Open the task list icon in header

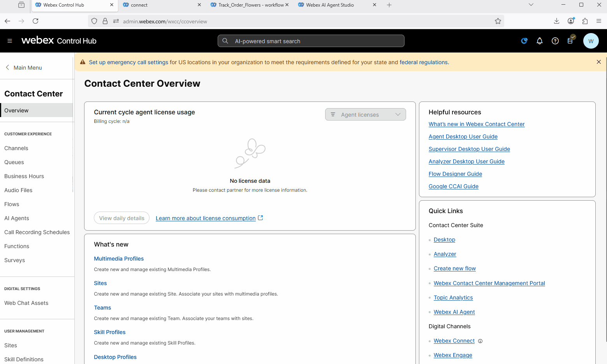pos(570,40)
